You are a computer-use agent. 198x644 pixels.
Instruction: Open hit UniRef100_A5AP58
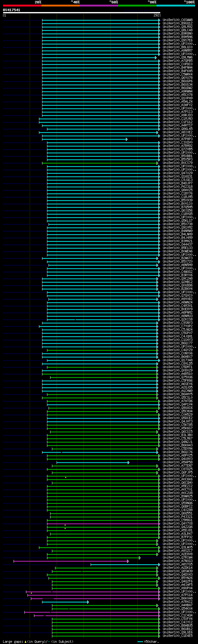[178, 462]
